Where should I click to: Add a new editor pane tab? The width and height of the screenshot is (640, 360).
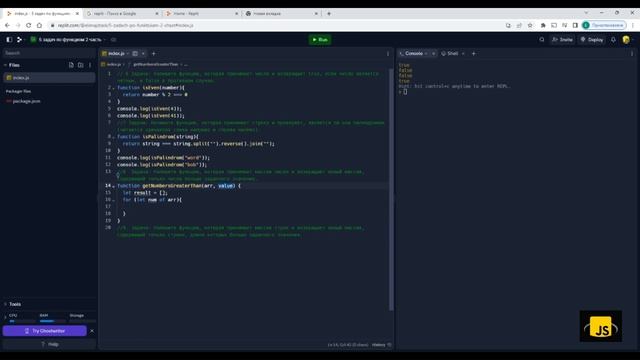(153, 53)
